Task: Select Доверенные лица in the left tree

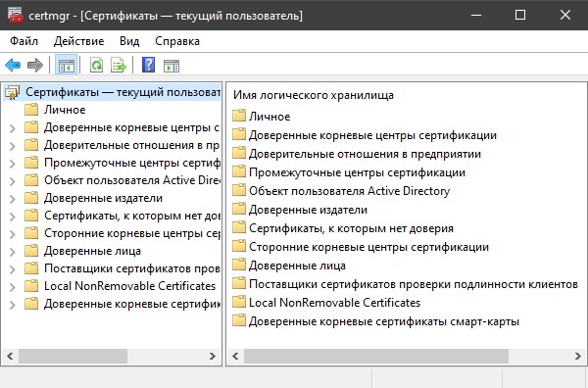Action: [x=92, y=251]
